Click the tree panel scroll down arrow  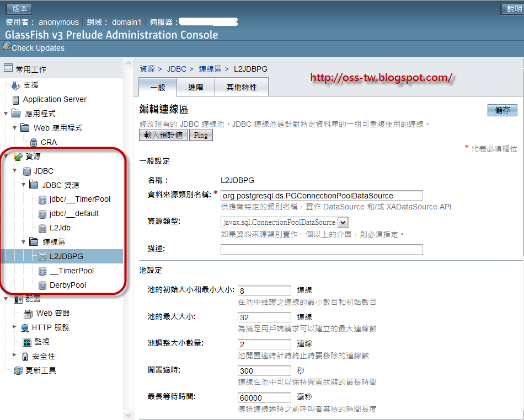(129, 415)
